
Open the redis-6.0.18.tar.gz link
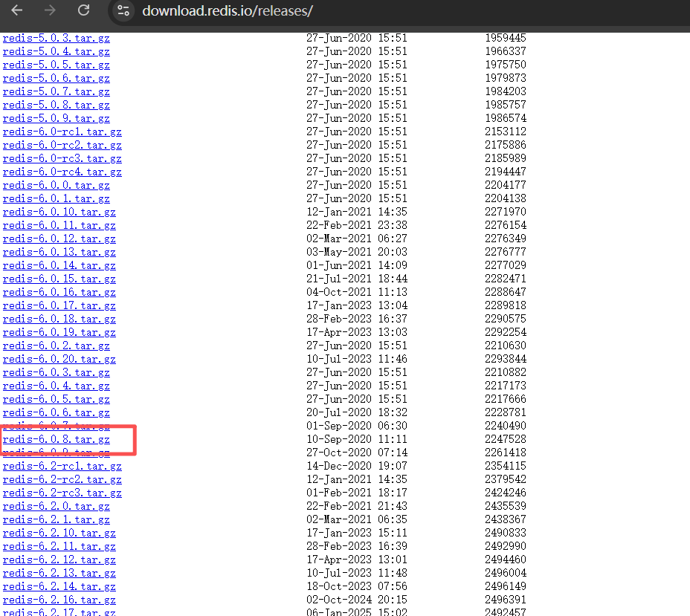[59, 320]
